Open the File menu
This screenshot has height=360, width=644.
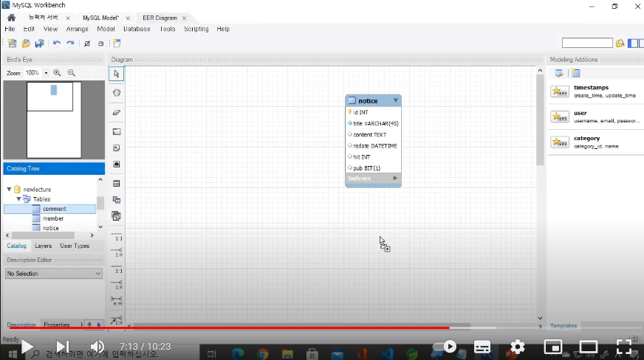pyautogui.click(x=10, y=29)
